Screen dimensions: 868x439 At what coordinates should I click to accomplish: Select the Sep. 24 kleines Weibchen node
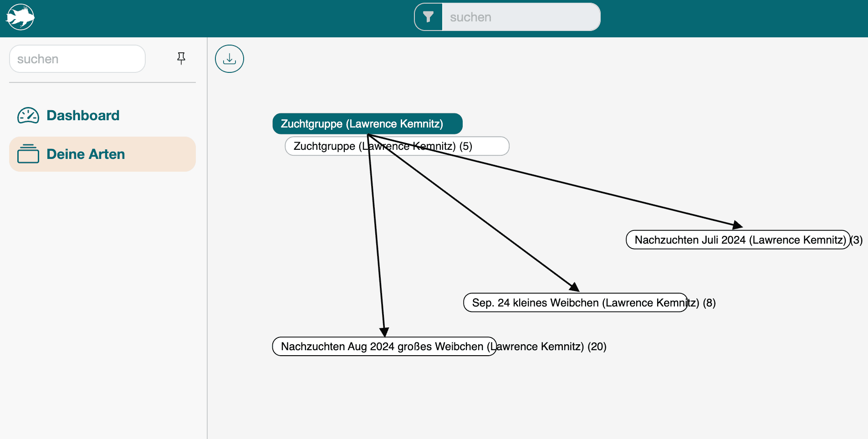click(575, 303)
